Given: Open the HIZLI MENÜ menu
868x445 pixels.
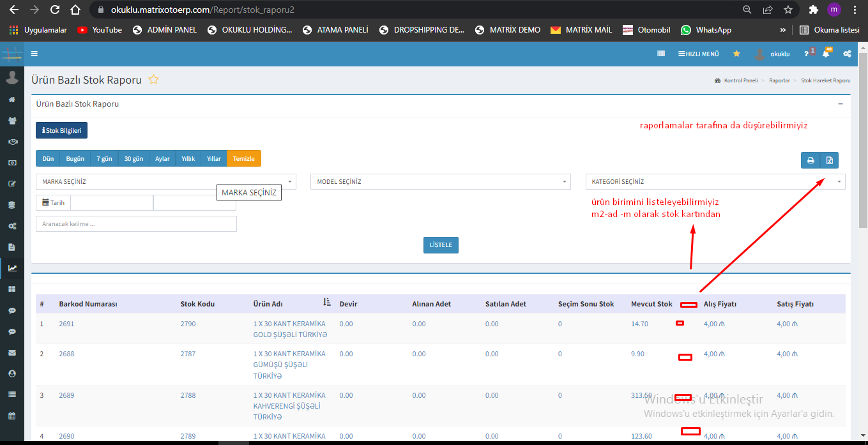Looking at the screenshot, I should (698, 54).
